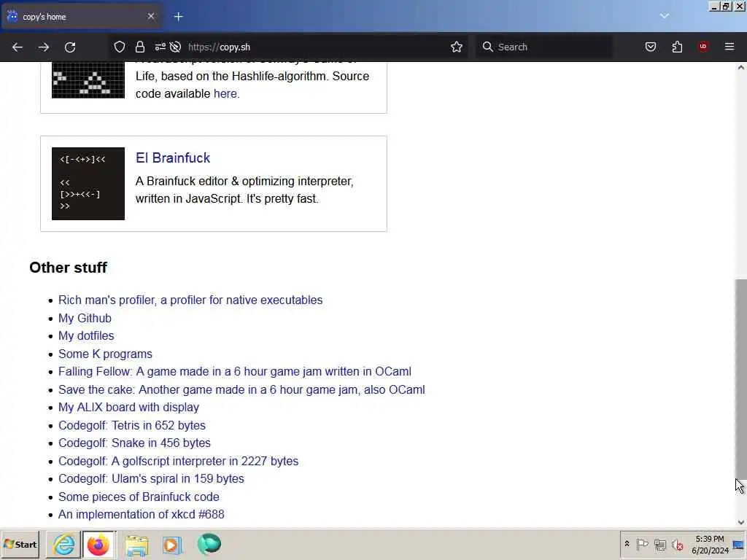
Task: Close the copy's home tab
Action: [151, 16]
